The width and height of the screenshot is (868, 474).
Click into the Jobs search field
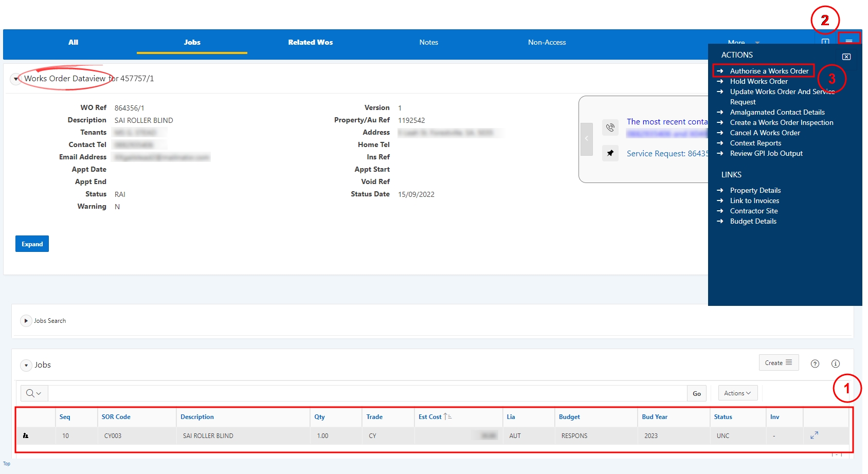(368, 393)
